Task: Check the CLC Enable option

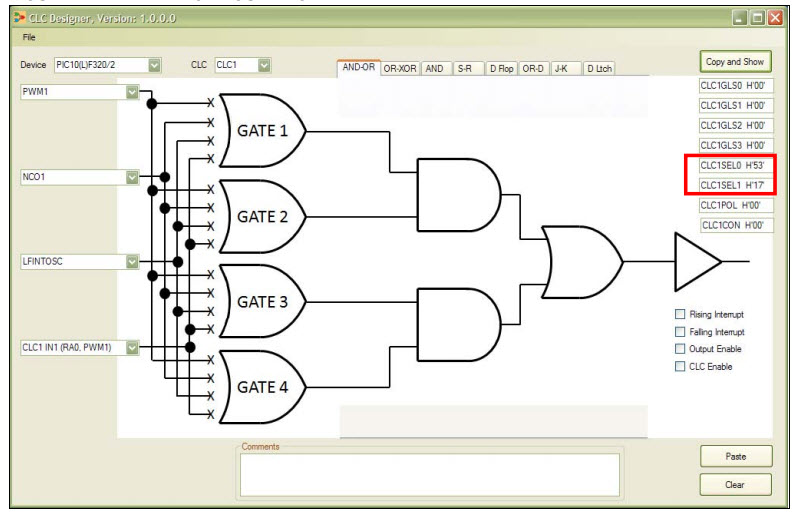Action: coord(680,366)
